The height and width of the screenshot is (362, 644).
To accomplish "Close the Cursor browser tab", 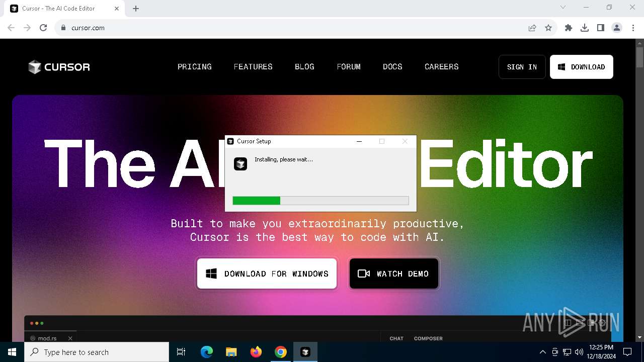I will pyautogui.click(x=117, y=9).
